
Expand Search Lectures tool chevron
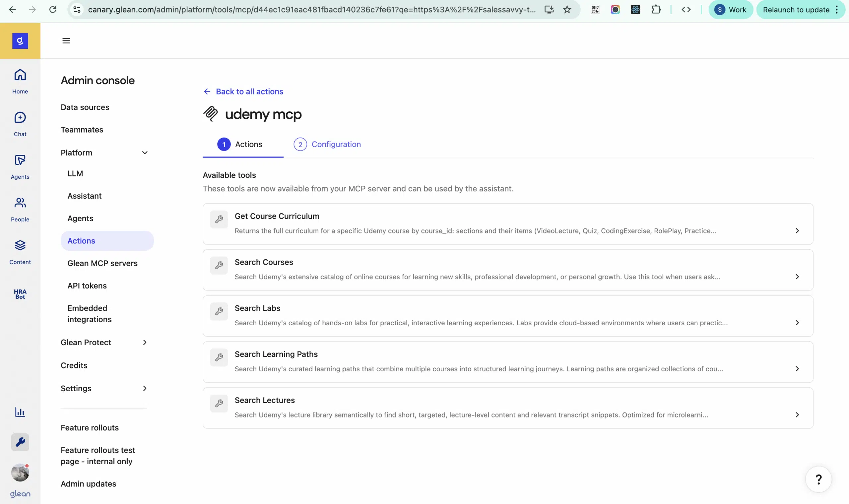tap(797, 415)
